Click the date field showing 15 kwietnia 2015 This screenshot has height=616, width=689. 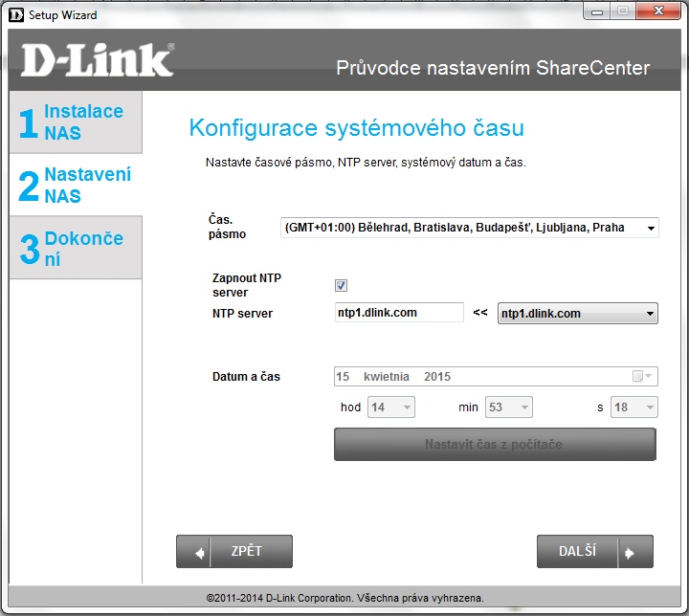tap(496, 377)
